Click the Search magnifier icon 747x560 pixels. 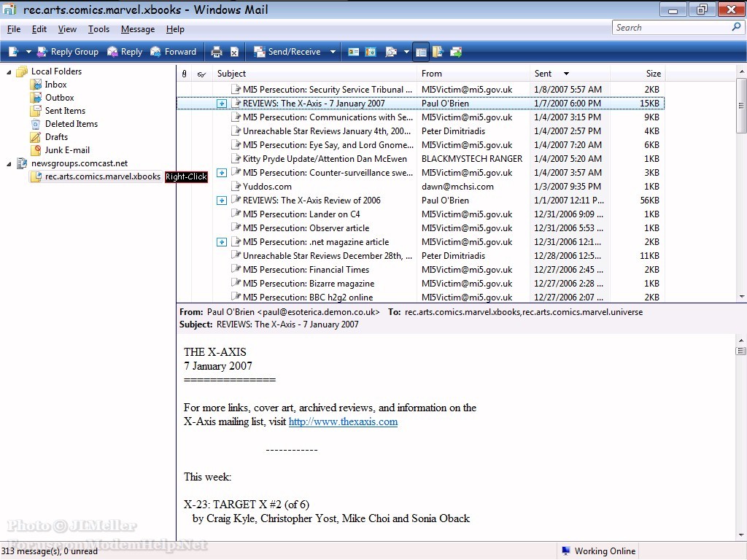click(736, 27)
